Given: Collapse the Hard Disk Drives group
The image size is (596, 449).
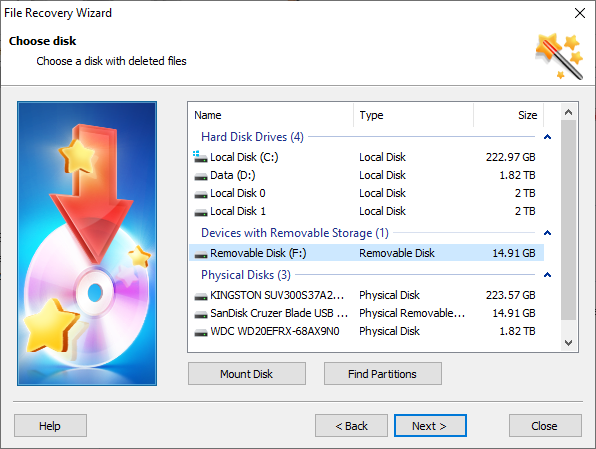Looking at the screenshot, I should tap(547, 137).
